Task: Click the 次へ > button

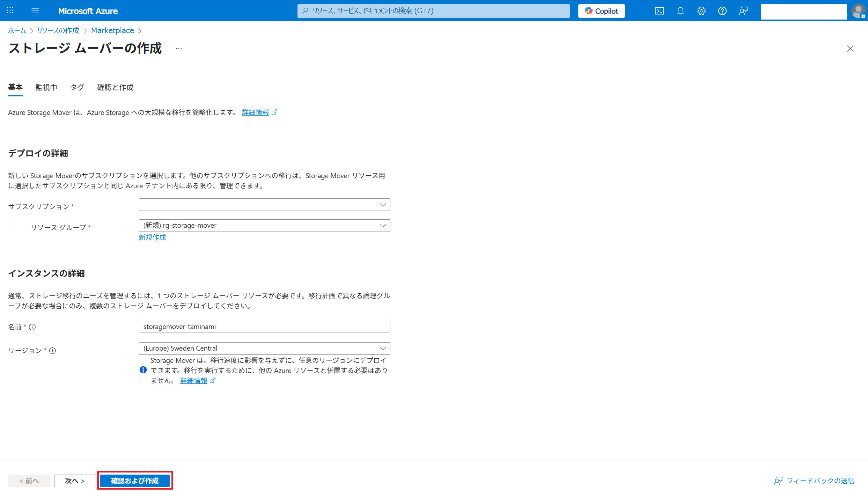Action: pyautogui.click(x=75, y=481)
